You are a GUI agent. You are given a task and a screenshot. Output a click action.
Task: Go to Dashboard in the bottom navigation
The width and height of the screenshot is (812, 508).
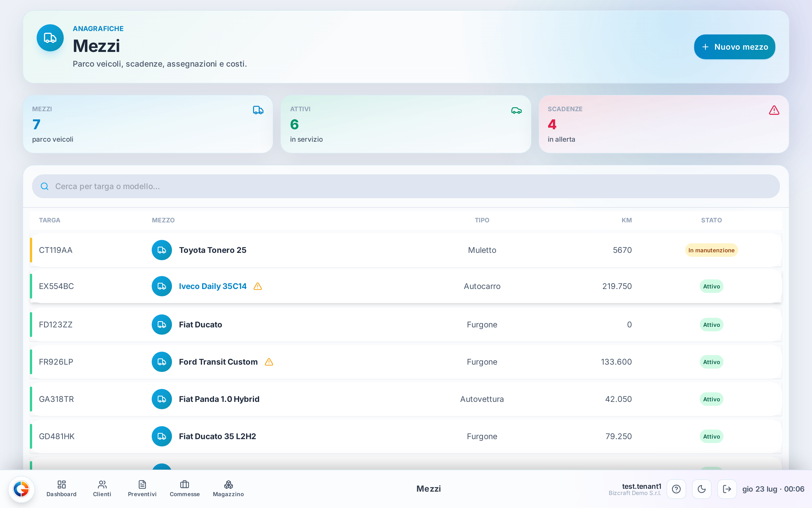point(61,489)
